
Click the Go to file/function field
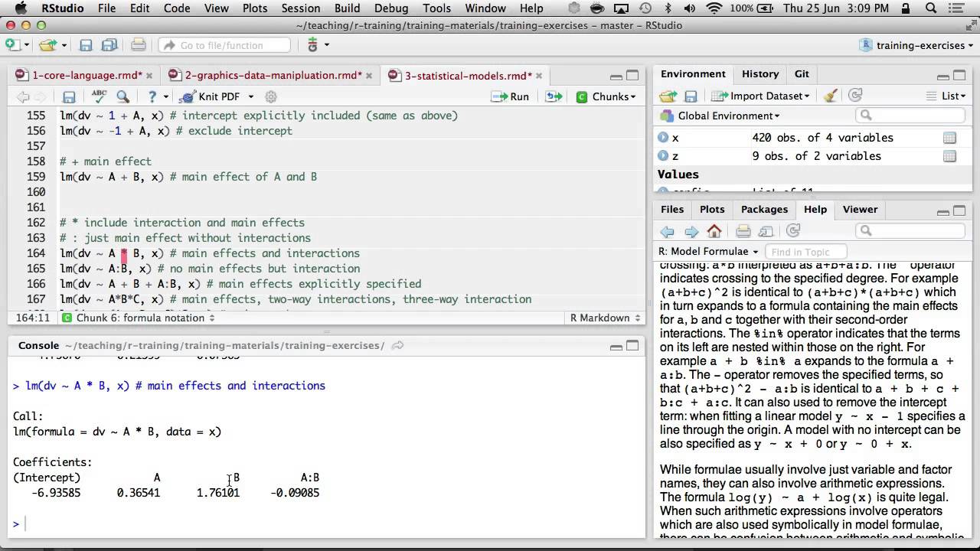(224, 45)
